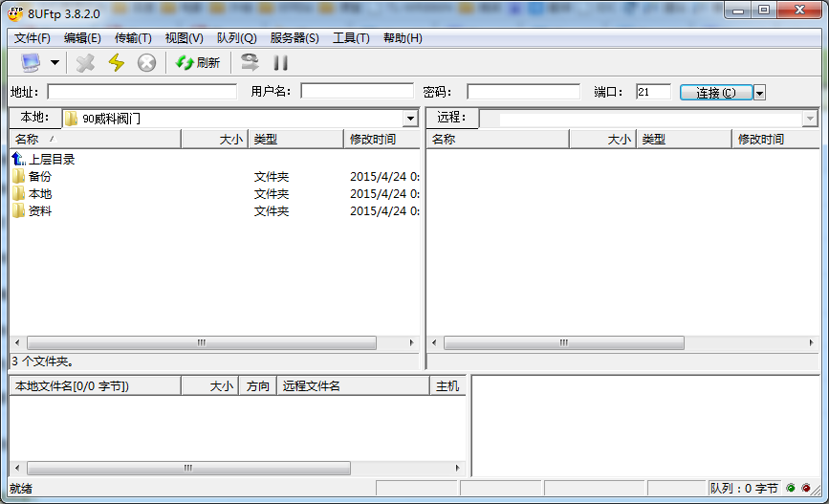Click queue 本地文件名 column header
Image resolution: width=829 pixels, height=504 pixels.
coord(96,386)
